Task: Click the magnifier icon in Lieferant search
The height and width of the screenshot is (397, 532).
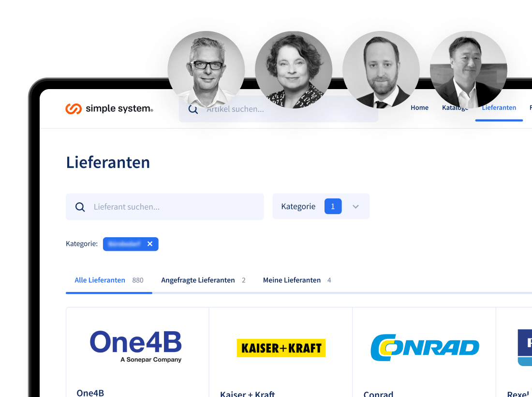Action: 80,207
